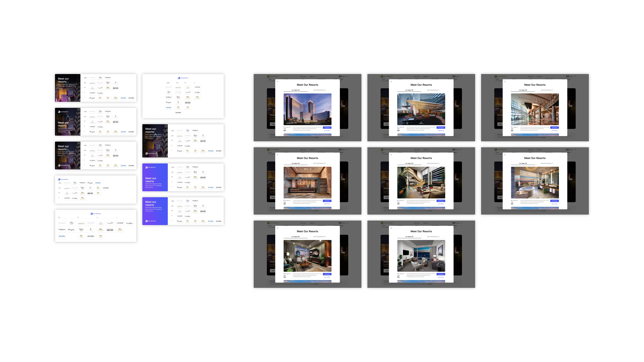Select Park MGM logo in the column-layout board
Screen dimensions: 644x362
(x=188, y=87)
